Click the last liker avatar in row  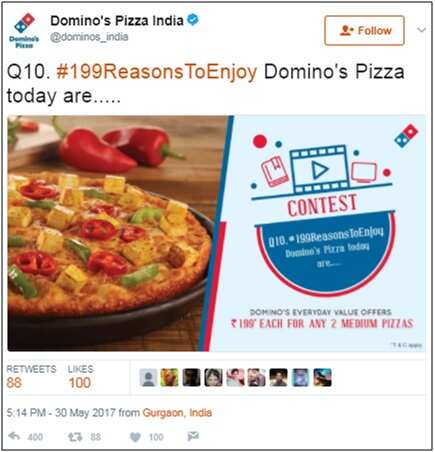coord(322,378)
